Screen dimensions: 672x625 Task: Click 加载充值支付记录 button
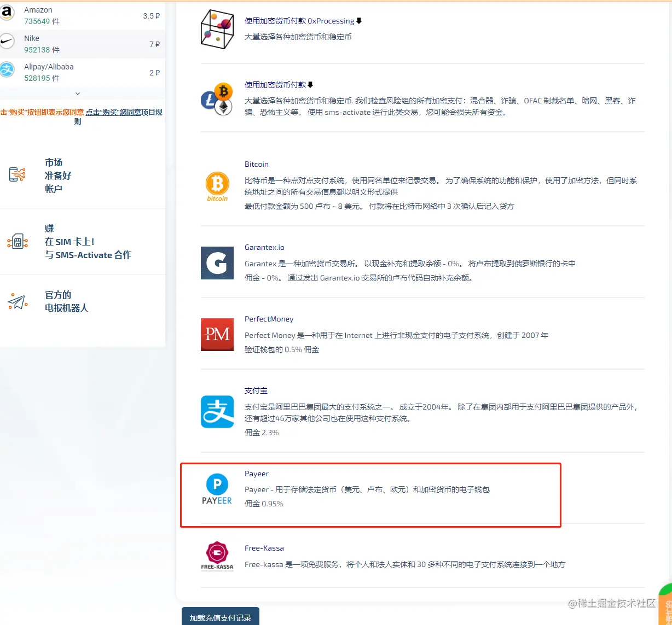(221, 617)
